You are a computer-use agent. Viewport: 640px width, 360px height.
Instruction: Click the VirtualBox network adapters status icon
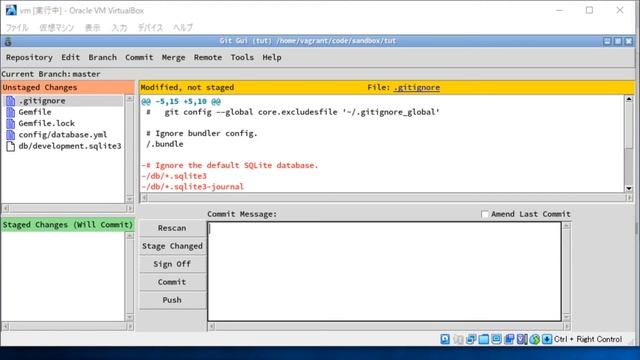tap(471, 339)
